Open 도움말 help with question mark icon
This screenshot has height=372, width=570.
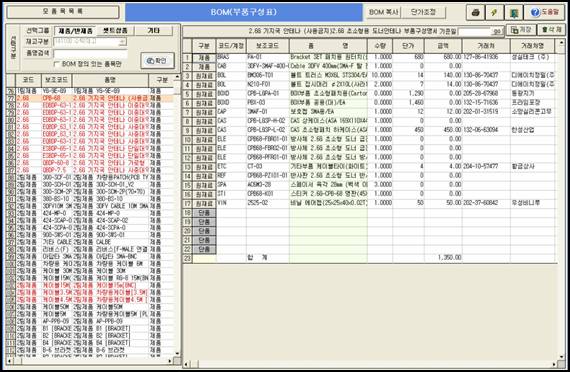(544, 12)
